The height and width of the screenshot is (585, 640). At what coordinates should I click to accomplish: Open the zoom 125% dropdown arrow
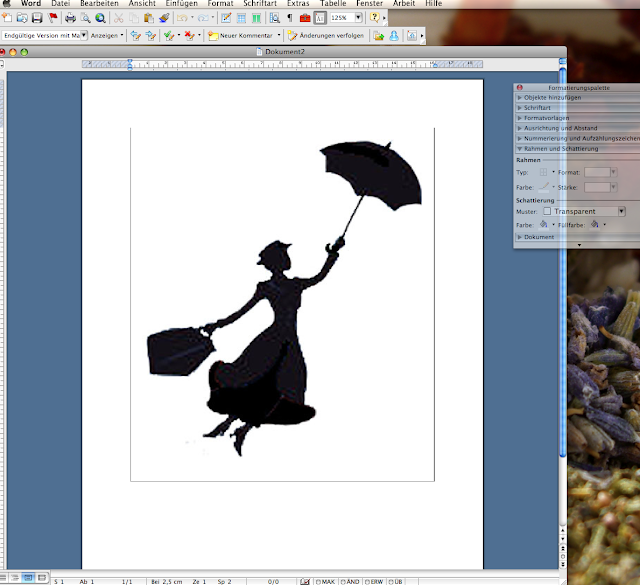point(358,18)
